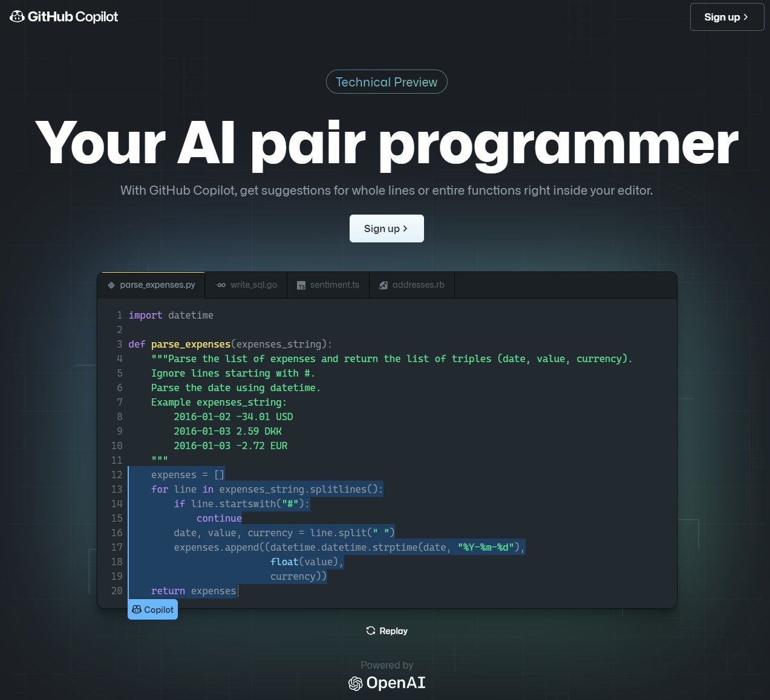Open the sentiment.ts tab
The width and height of the screenshot is (770, 700).
328,285
